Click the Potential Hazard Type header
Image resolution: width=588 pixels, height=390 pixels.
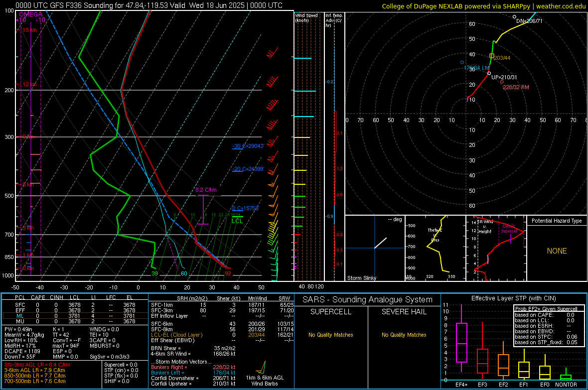pyautogui.click(x=557, y=221)
